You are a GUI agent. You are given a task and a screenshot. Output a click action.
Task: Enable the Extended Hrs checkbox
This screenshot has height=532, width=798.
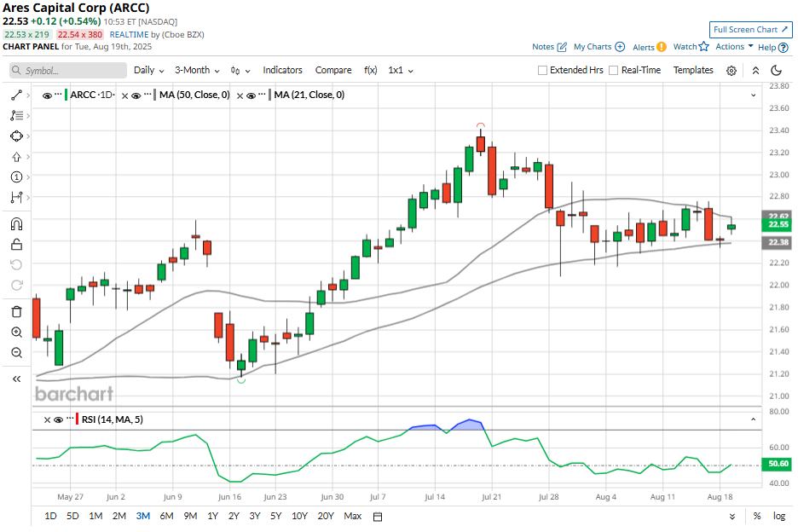[x=542, y=70]
